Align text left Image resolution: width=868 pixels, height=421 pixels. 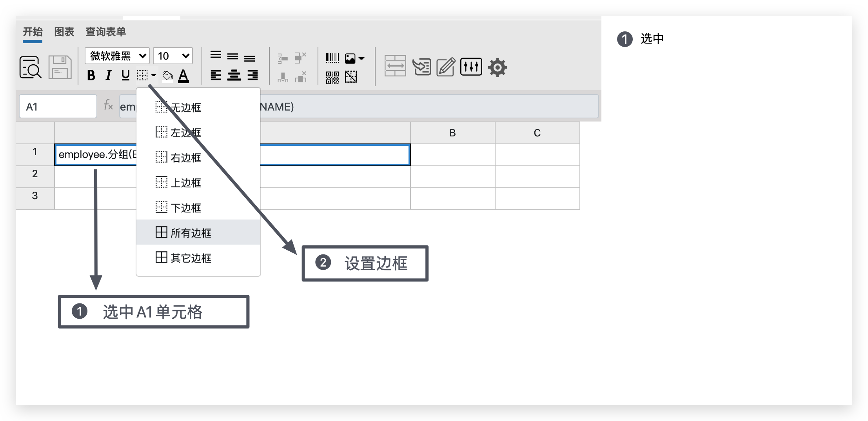pos(216,75)
